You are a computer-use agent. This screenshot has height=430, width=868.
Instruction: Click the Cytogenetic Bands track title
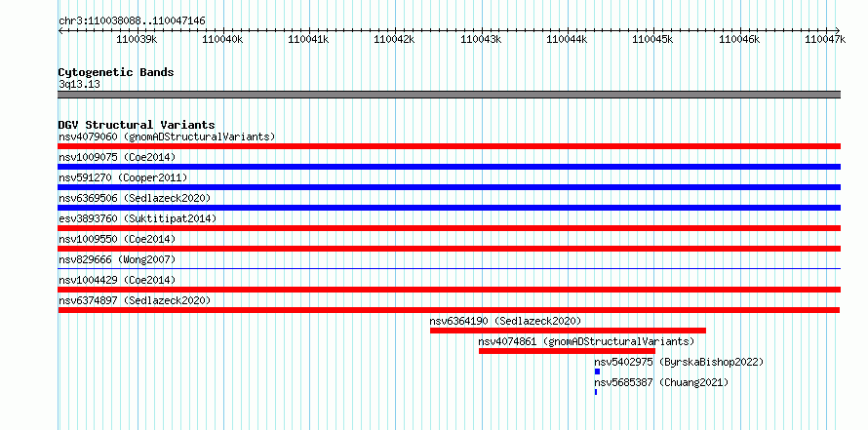click(116, 72)
